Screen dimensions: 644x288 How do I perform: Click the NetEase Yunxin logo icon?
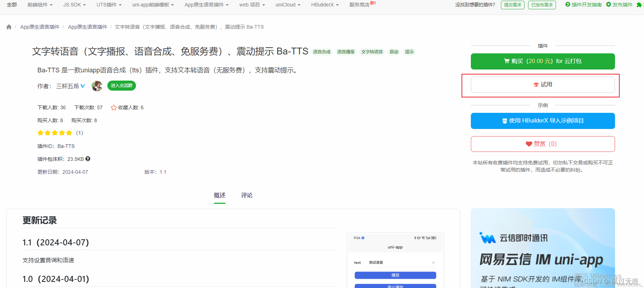click(488, 238)
